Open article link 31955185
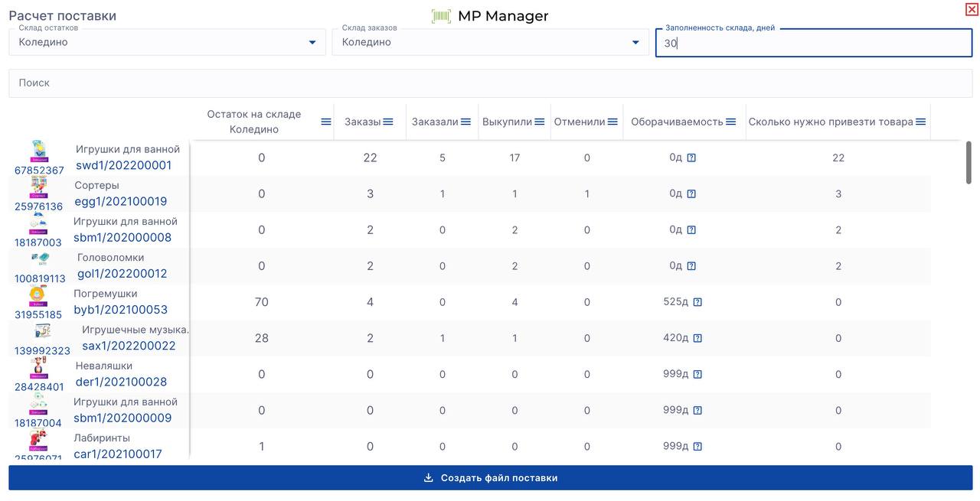Screen dimensions: 980x501 tap(38, 314)
